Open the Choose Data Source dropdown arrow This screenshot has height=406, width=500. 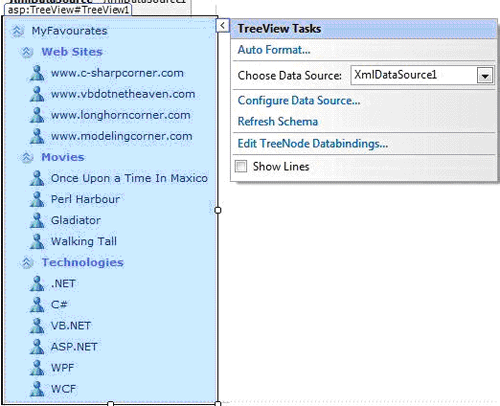485,76
